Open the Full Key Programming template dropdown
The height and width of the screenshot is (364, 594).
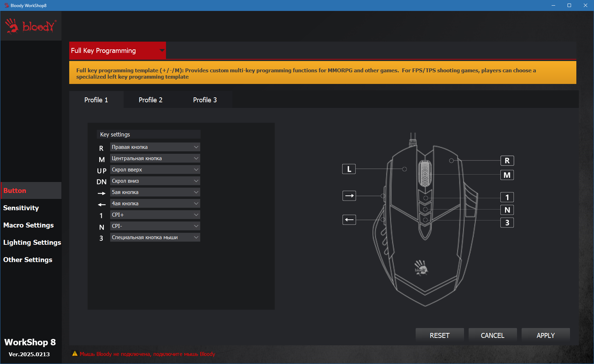click(118, 50)
